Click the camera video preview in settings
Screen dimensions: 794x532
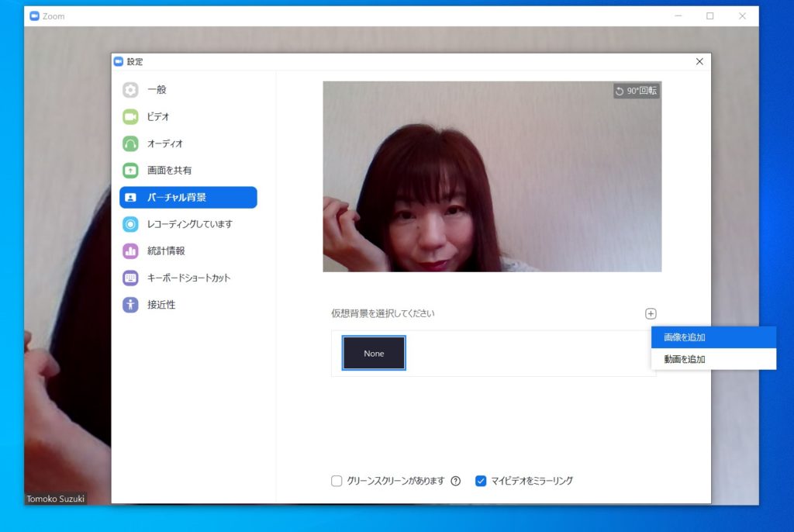[492, 176]
